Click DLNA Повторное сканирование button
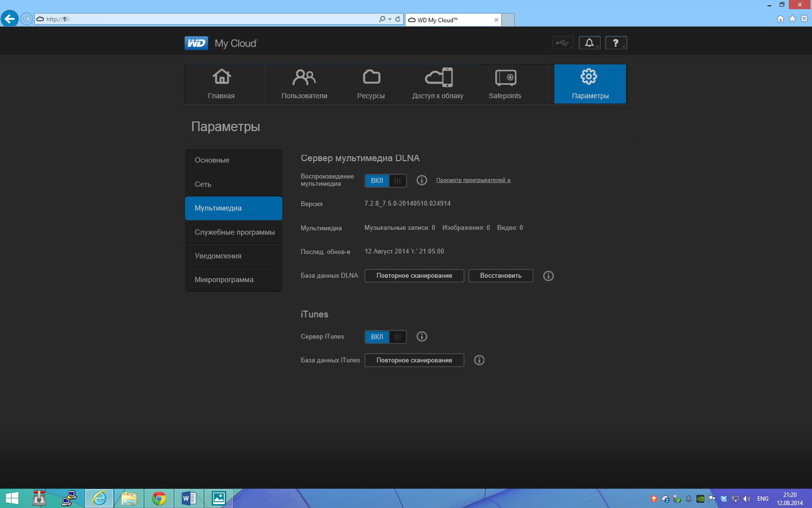812x508 pixels. pyautogui.click(x=414, y=276)
